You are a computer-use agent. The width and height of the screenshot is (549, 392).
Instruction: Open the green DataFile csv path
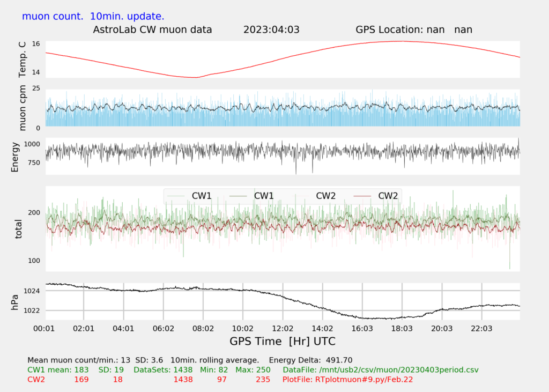pos(380,369)
